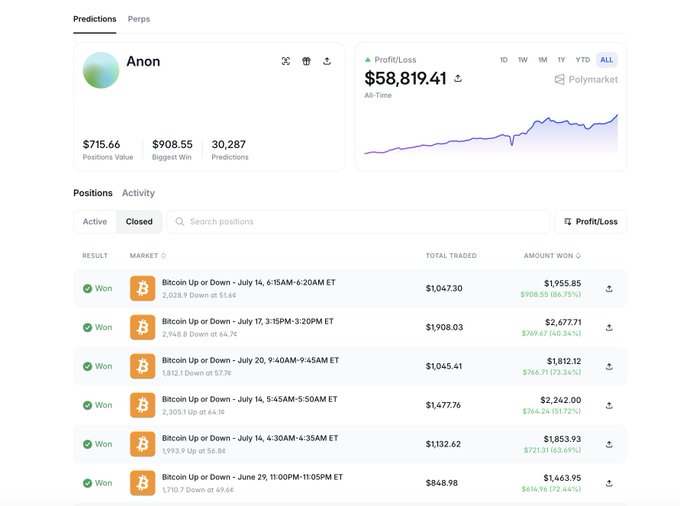Share the July 17 3:15PM-3:20PM position
Image resolution: width=680 pixels, height=506 pixels.
[609, 327]
